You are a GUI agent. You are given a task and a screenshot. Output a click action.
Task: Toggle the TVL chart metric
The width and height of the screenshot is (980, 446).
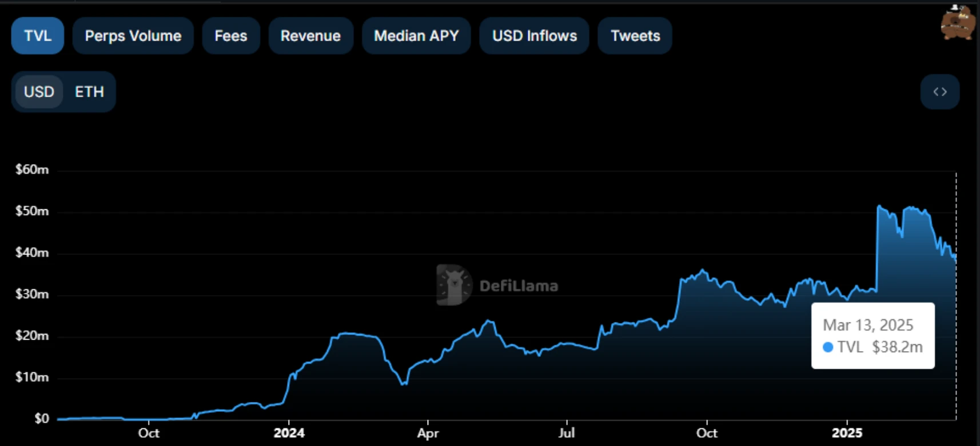point(38,35)
